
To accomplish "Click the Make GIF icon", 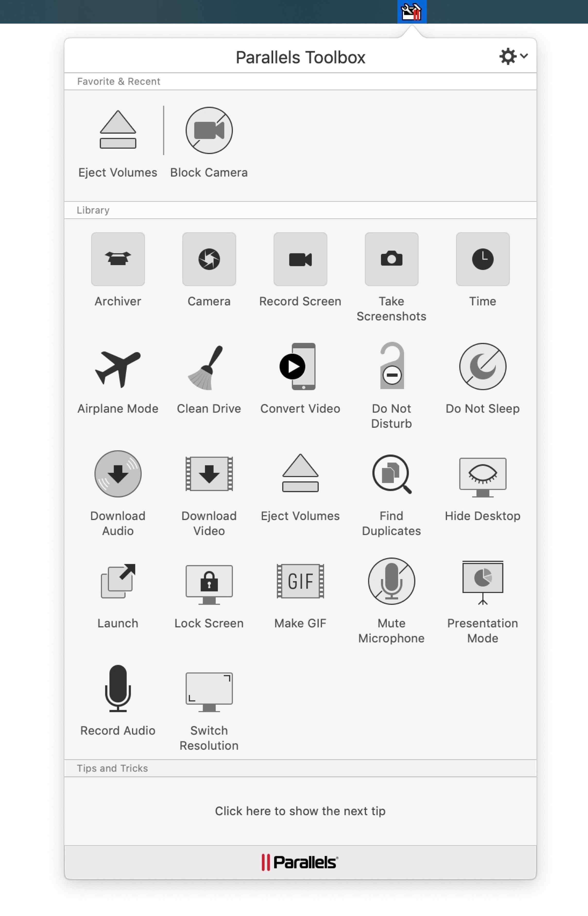I will [x=301, y=581].
